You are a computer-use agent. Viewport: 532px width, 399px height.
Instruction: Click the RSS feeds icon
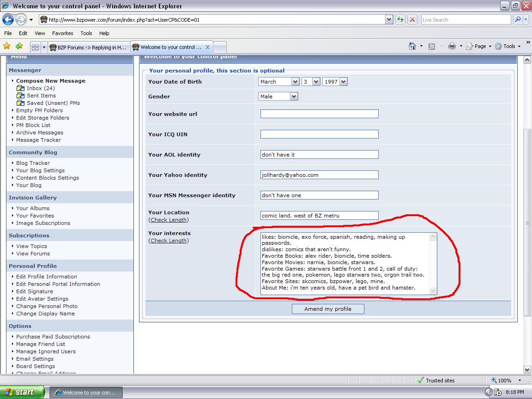coord(432,47)
